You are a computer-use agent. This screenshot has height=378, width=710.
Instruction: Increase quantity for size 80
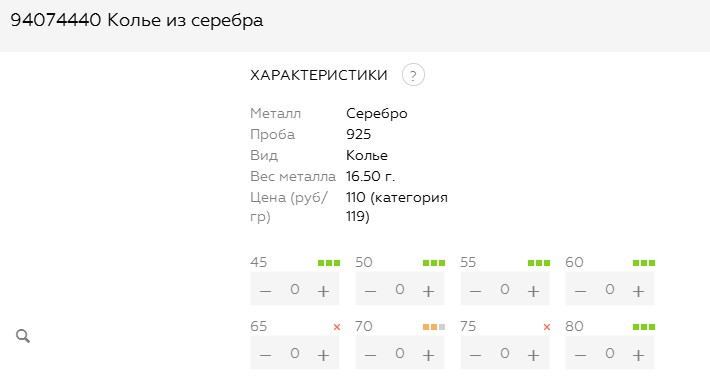(x=638, y=355)
